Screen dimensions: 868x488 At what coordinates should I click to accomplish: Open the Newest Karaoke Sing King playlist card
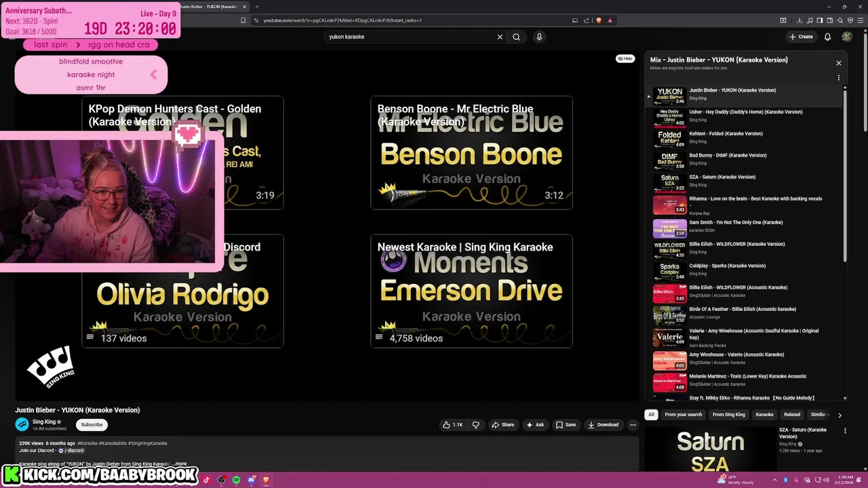click(x=471, y=291)
